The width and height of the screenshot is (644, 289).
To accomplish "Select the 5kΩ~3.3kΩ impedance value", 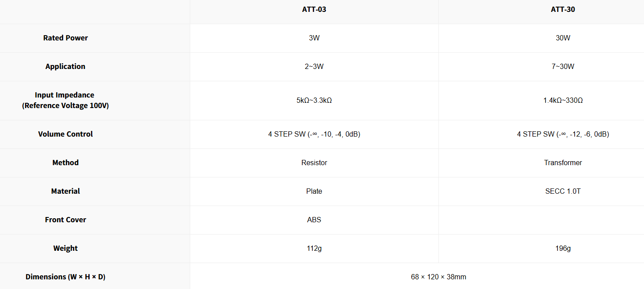I will (314, 100).
